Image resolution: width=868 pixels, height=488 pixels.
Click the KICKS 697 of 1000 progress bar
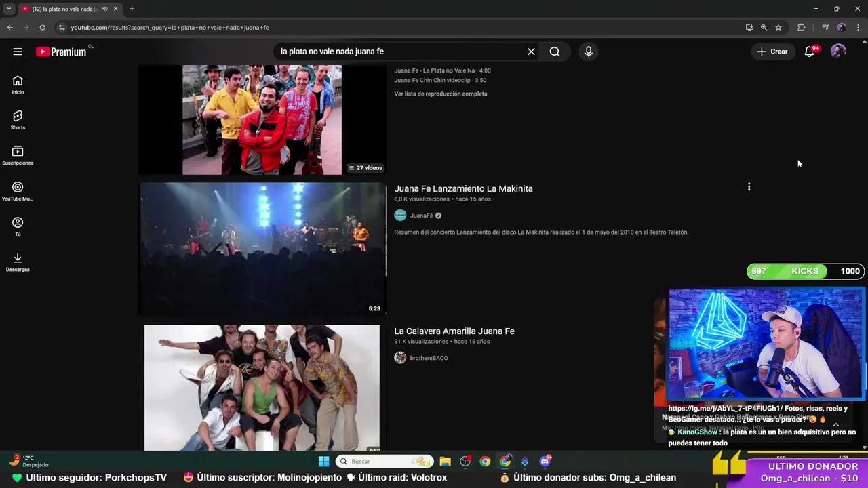(x=805, y=271)
